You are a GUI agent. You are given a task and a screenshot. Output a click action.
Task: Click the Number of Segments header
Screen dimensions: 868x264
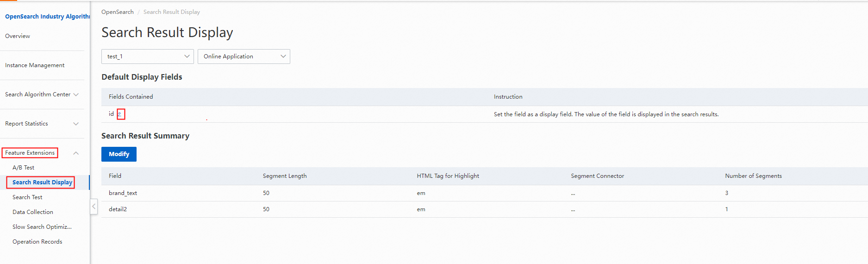[753, 176]
